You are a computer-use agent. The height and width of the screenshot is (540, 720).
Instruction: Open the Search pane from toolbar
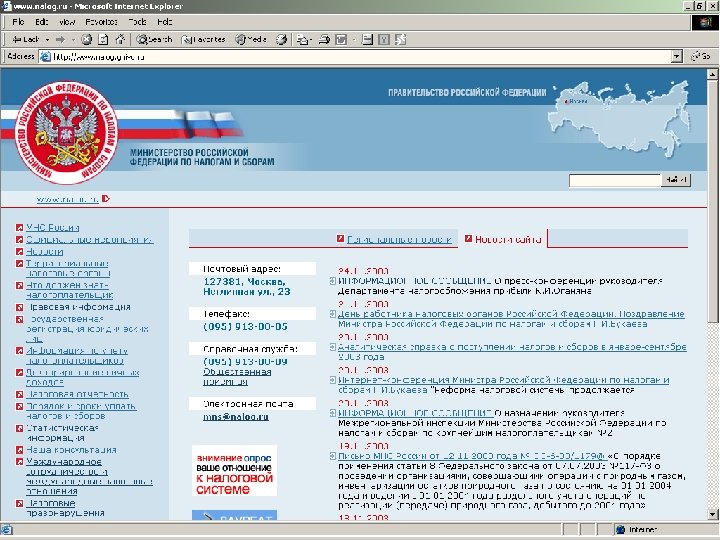pos(154,39)
